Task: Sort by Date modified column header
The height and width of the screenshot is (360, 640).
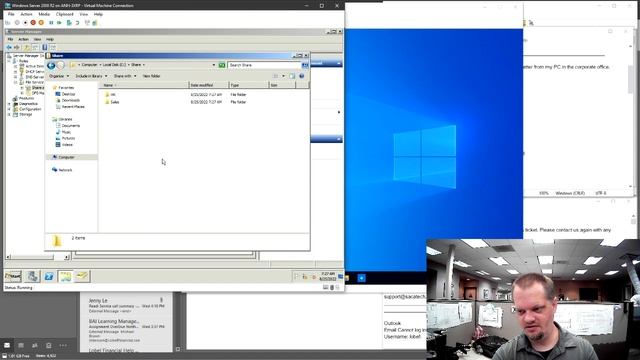Action: 209,85
